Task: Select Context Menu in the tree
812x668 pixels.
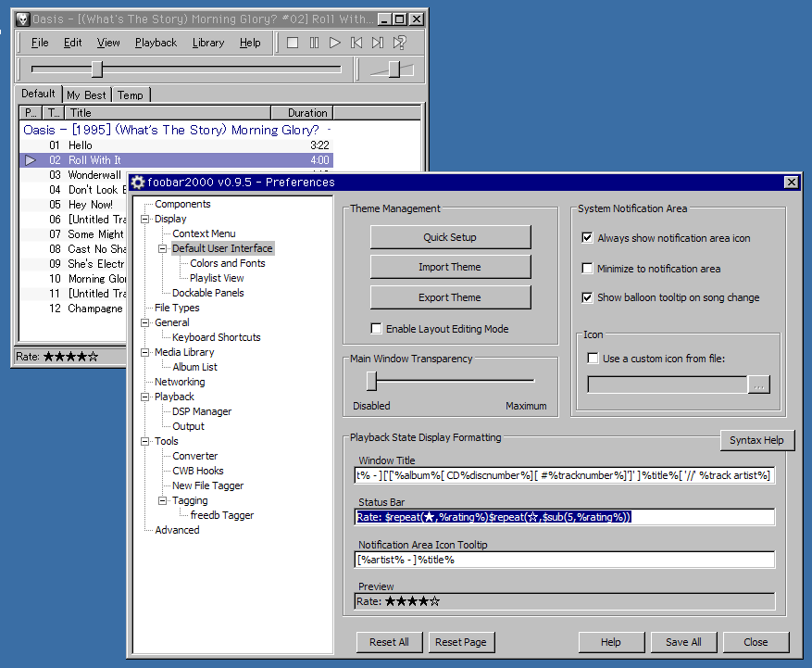Action: point(204,233)
